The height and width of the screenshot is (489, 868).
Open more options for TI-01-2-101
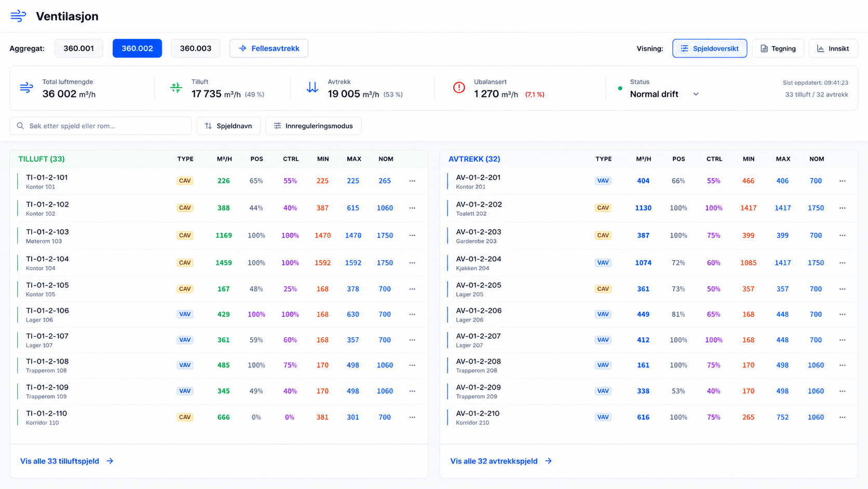pos(412,181)
